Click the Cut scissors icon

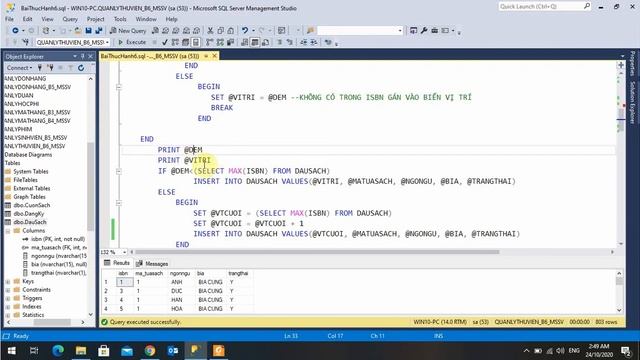coord(210,31)
